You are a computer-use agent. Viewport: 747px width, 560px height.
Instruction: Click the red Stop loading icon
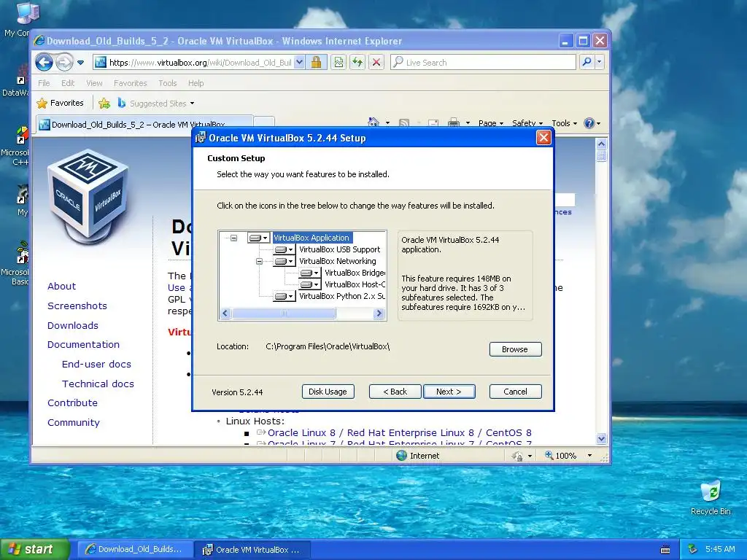click(x=376, y=63)
